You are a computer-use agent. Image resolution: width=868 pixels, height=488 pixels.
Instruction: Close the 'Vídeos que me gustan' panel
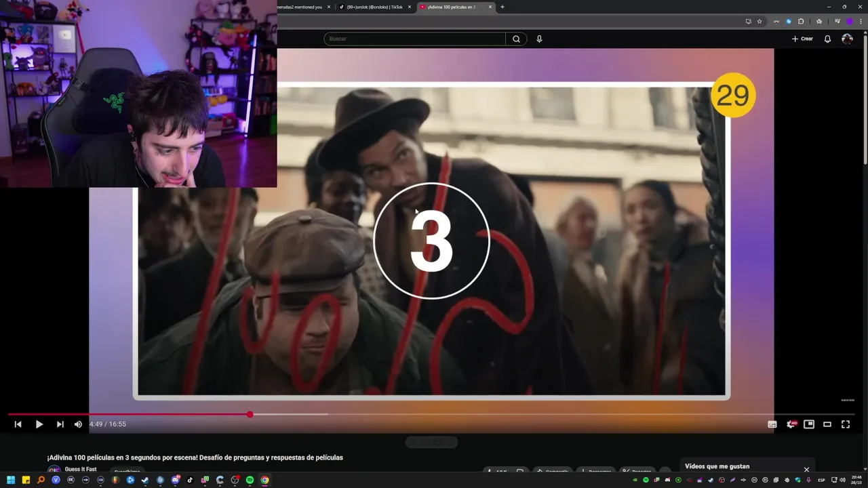coord(806,469)
